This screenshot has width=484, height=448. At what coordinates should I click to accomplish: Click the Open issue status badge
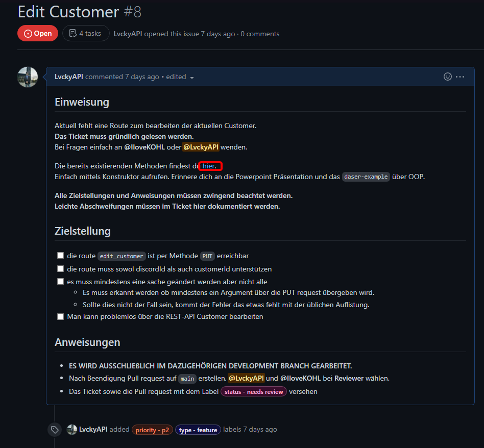pos(38,34)
